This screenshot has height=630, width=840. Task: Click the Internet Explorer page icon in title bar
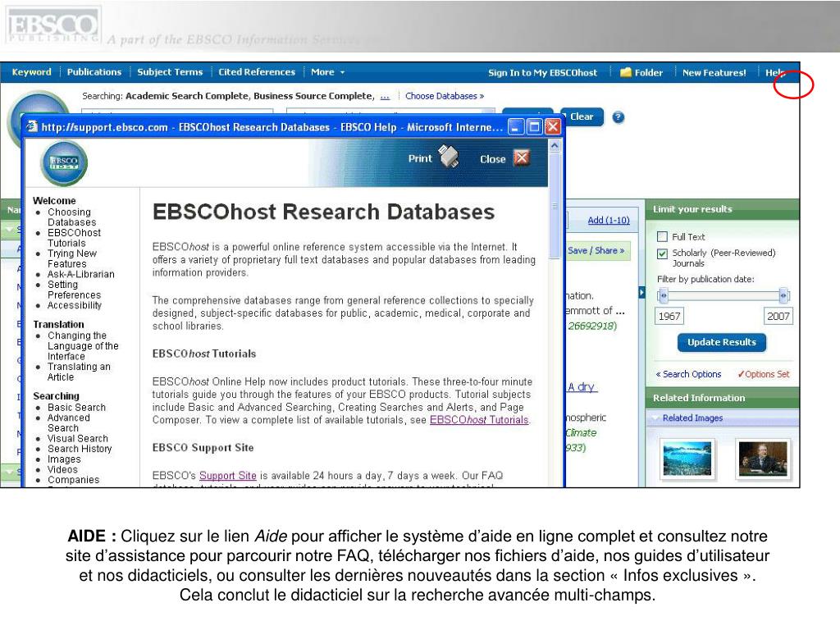click(33, 126)
